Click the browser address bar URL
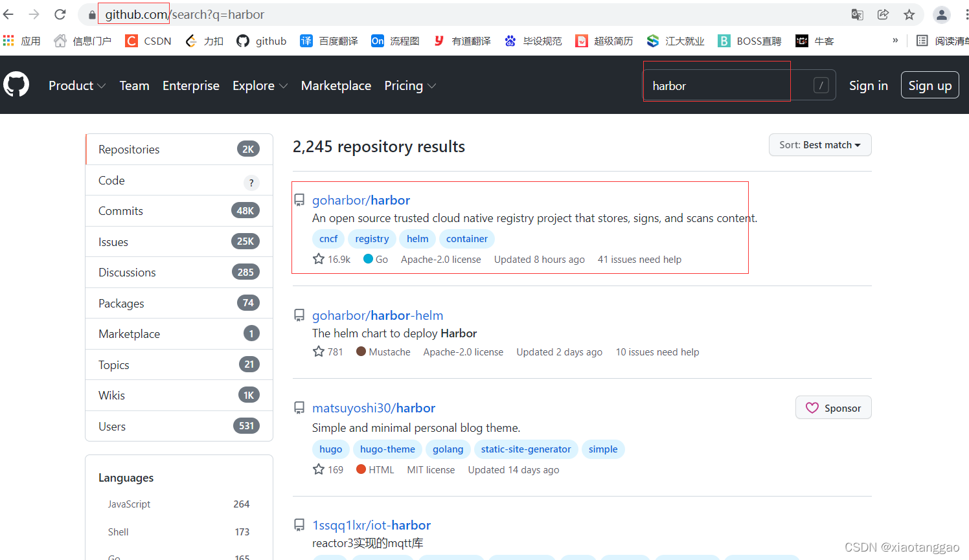Screen dimensions: 969x560 tap(185, 14)
